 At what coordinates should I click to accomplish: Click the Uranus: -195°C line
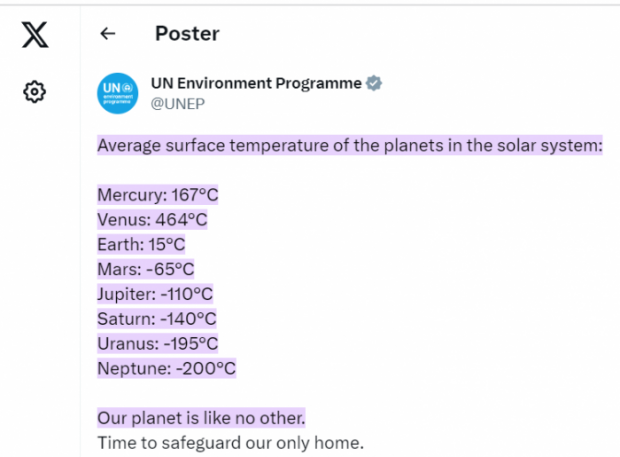(x=157, y=343)
